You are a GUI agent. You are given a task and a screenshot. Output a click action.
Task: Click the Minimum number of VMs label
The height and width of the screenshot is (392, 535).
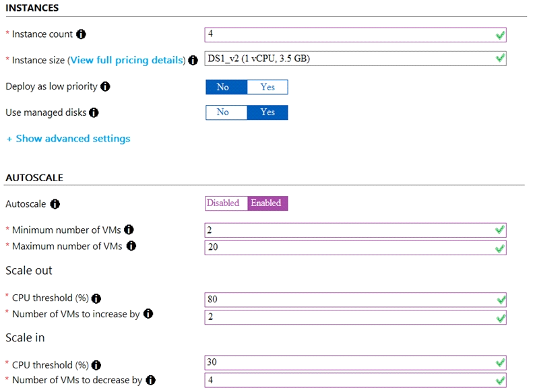[67, 230]
